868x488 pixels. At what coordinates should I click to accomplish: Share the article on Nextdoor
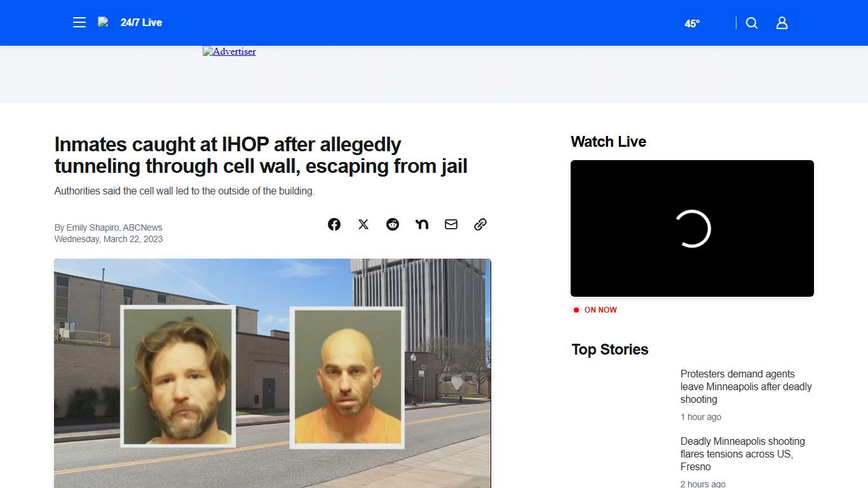421,224
